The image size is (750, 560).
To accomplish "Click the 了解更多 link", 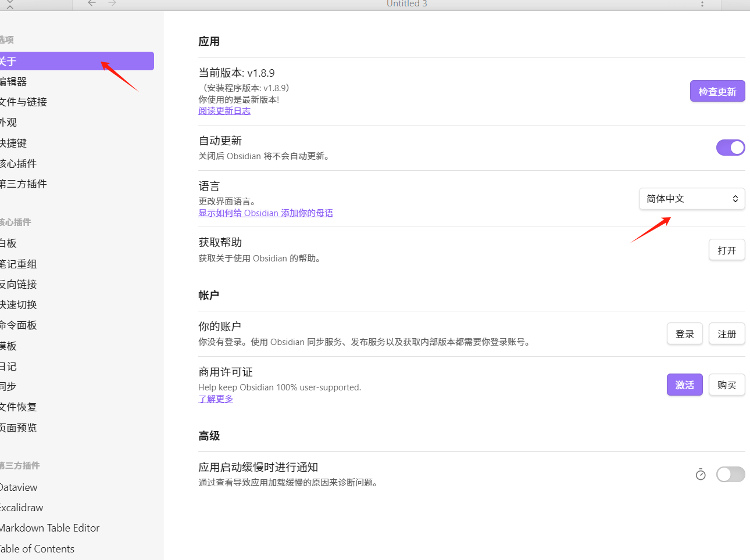I will 216,399.
